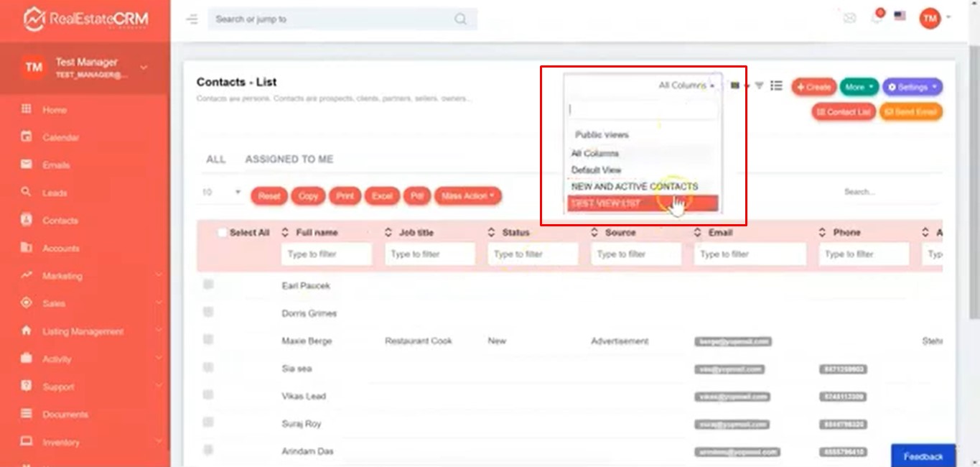
Task: Click the search magnifier icon
Action: click(461, 19)
